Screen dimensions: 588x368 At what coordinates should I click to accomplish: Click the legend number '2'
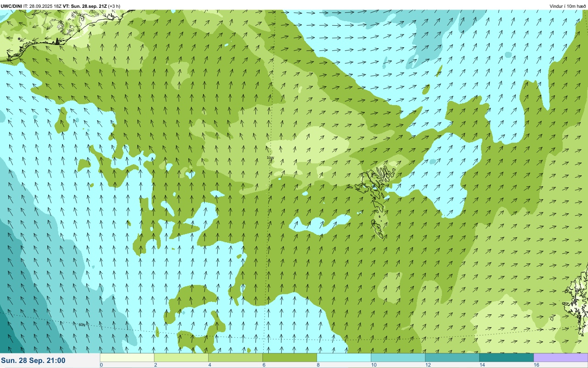point(156,365)
